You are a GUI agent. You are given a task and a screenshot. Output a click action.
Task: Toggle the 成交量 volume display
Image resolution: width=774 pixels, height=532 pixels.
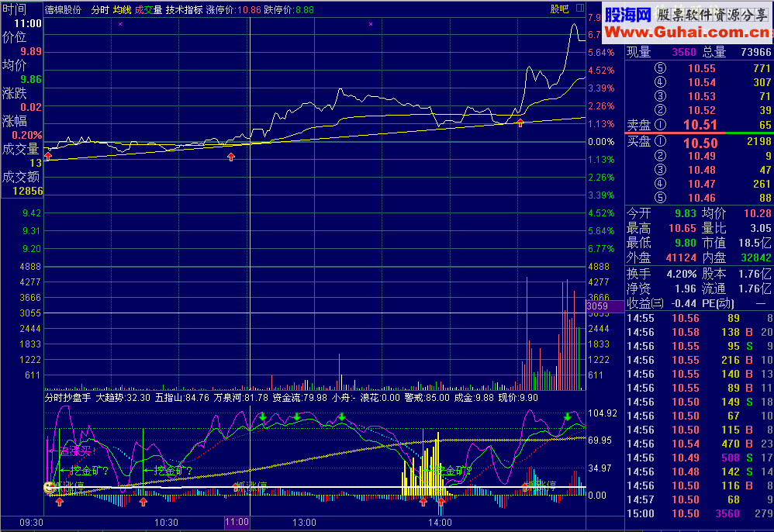click(148, 10)
